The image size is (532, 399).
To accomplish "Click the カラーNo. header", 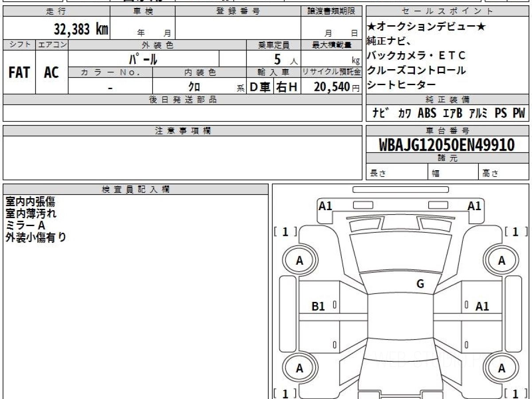I will [x=110, y=72].
